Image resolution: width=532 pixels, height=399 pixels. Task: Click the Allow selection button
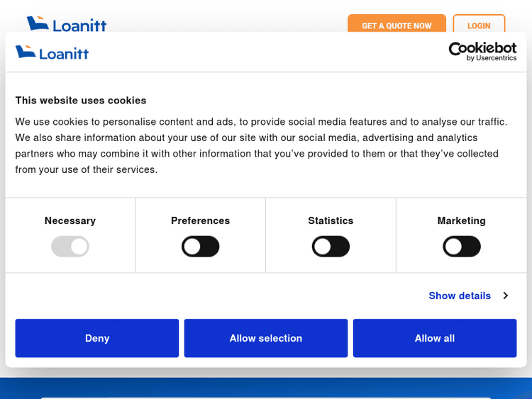point(265,338)
